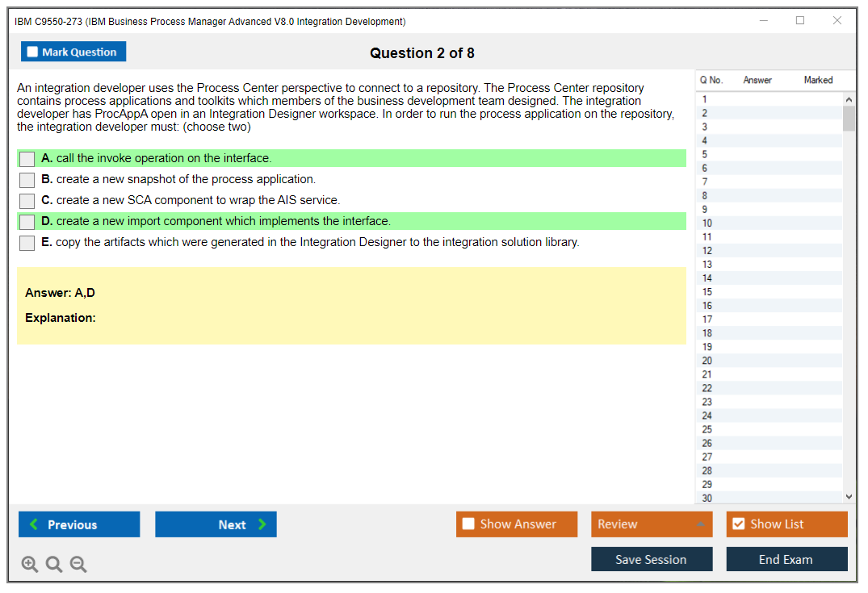Check answer option A checkbox
This screenshot has height=593, width=868.
27,159
